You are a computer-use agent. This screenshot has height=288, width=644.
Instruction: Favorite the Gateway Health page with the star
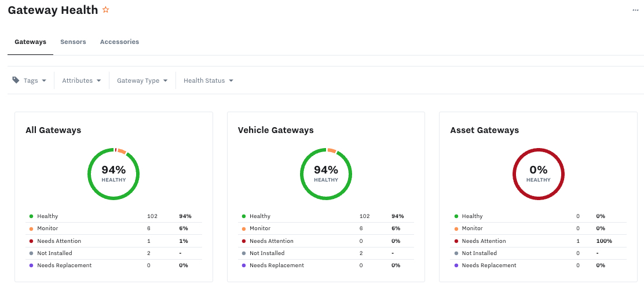click(105, 9)
